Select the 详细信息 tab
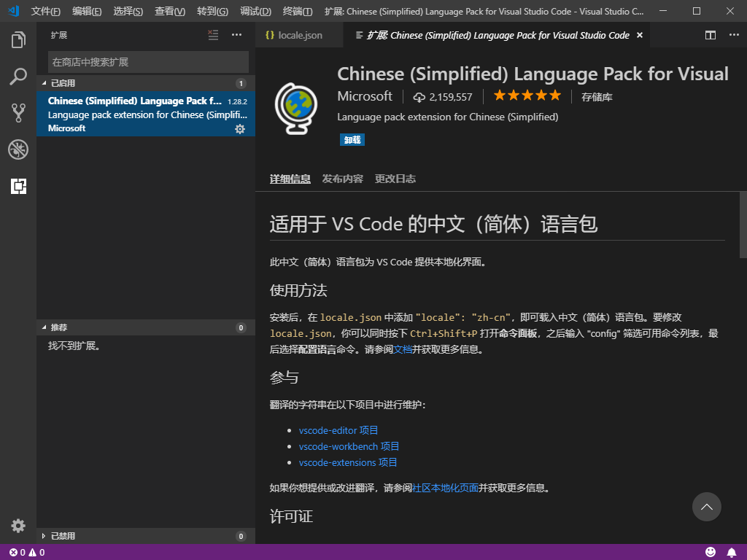 (290, 179)
